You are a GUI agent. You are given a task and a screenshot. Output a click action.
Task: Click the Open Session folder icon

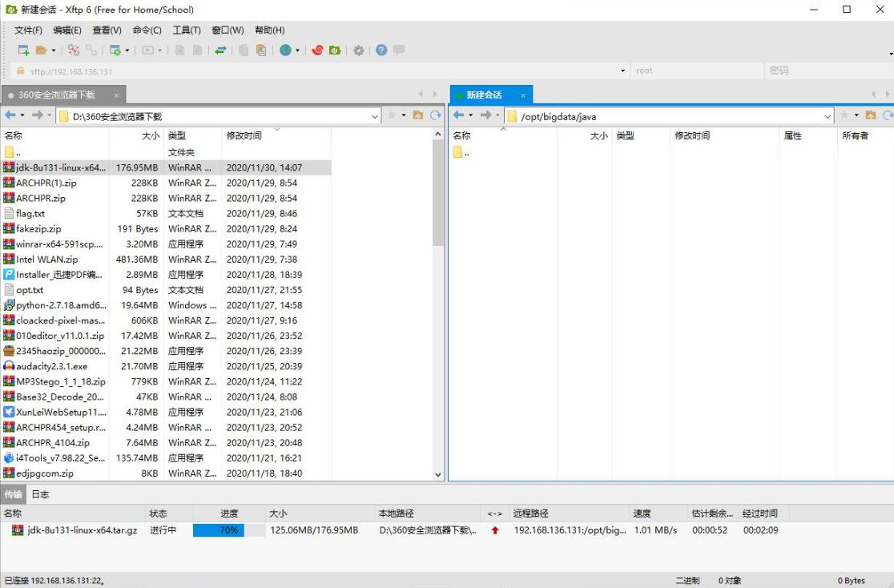point(41,50)
